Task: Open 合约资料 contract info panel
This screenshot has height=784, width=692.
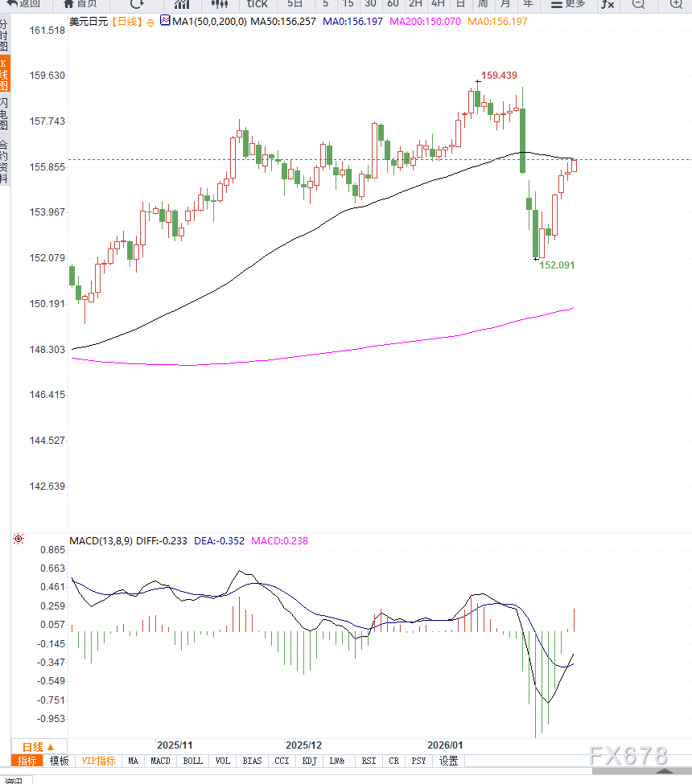Action: [4, 162]
